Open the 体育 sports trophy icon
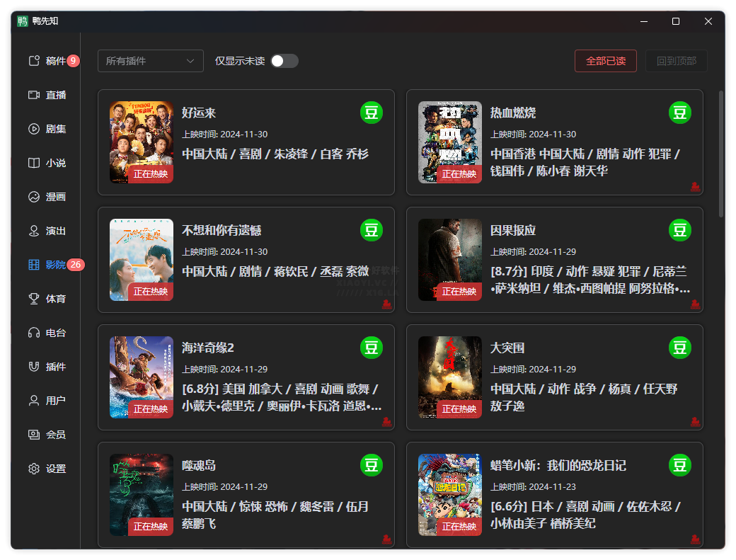Image resolution: width=736 pixels, height=560 pixels. pyautogui.click(x=34, y=299)
